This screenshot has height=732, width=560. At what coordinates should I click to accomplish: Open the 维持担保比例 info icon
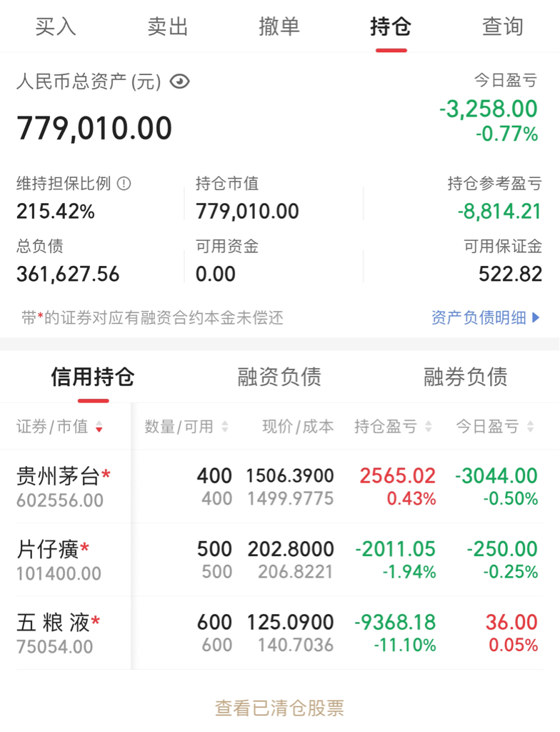(x=124, y=184)
